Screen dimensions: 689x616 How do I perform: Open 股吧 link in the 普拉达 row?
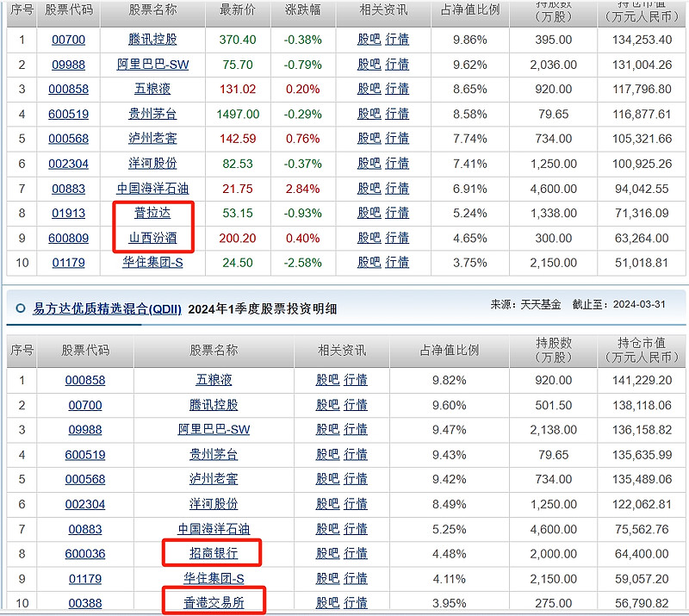click(x=369, y=214)
